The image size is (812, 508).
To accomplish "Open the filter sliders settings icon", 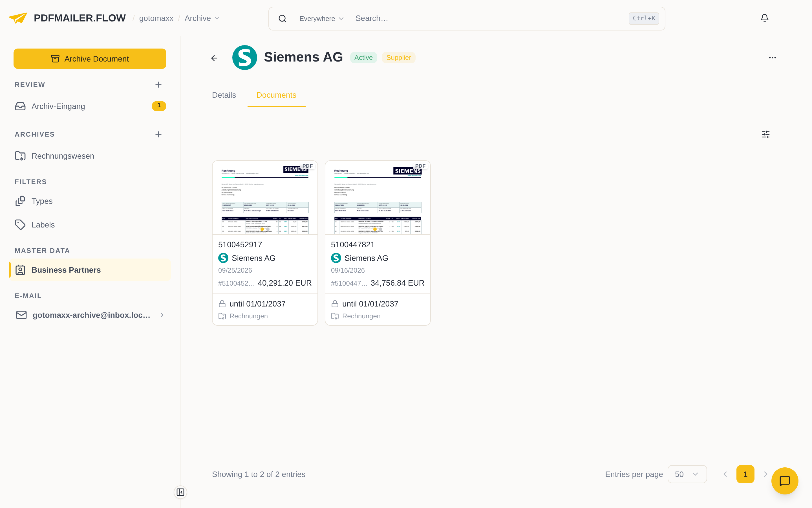I will 766,134.
